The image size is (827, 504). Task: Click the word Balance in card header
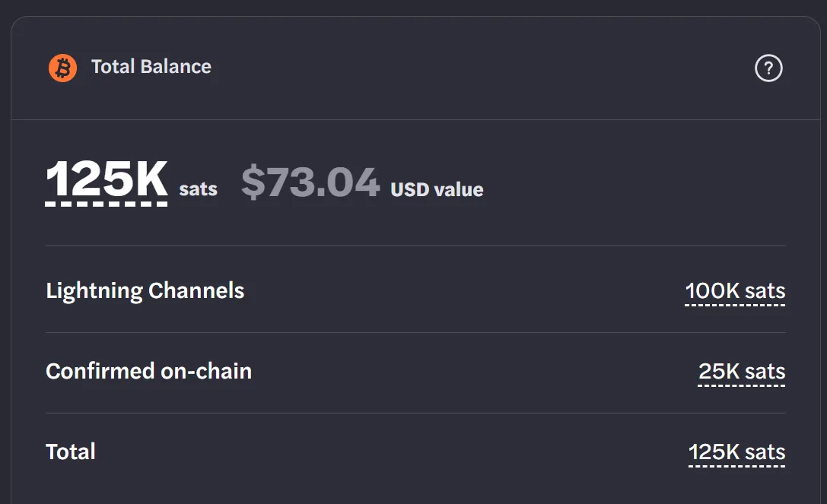click(x=176, y=67)
